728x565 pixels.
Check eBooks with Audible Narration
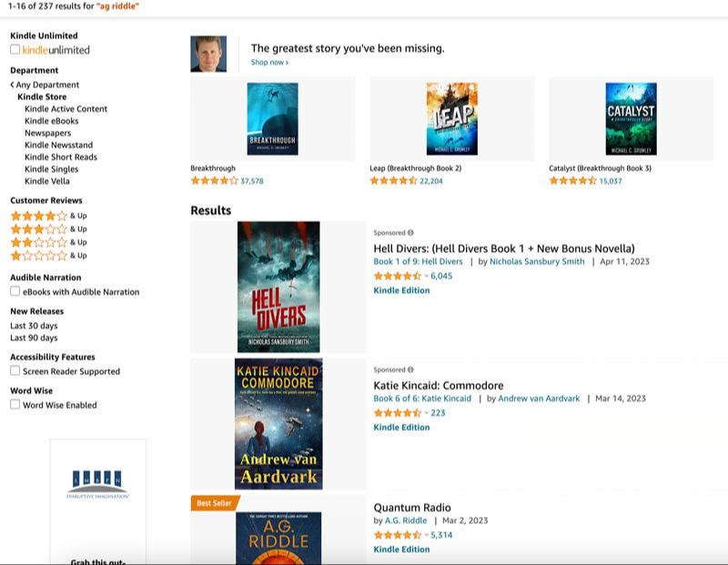pyautogui.click(x=15, y=292)
